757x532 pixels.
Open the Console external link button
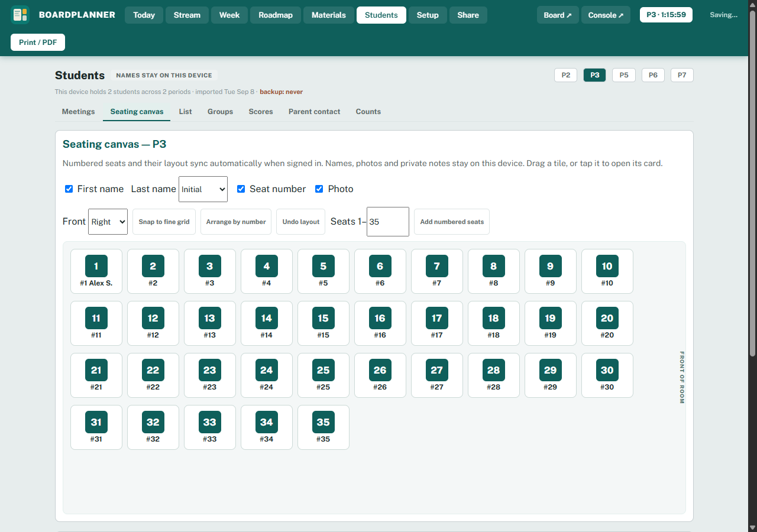606,15
